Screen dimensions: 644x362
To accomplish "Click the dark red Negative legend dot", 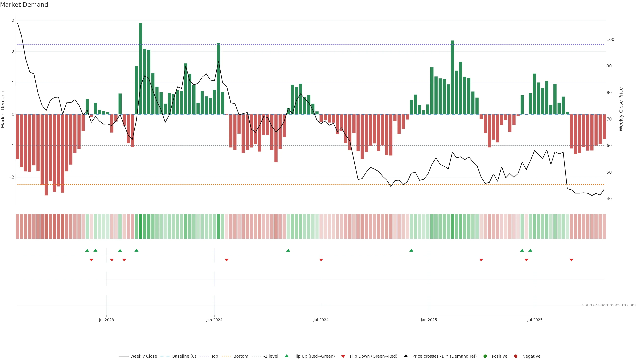I will coord(516,356).
